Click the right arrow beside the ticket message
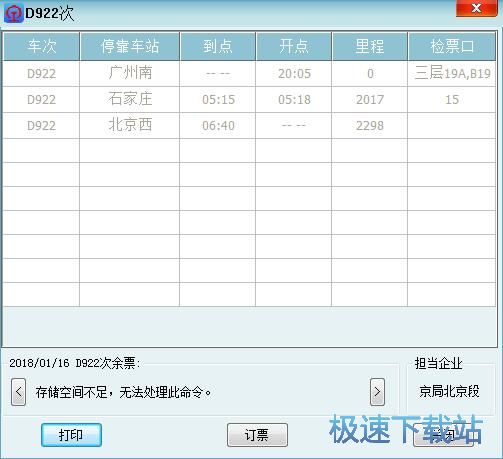503x459 pixels. point(377,392)
